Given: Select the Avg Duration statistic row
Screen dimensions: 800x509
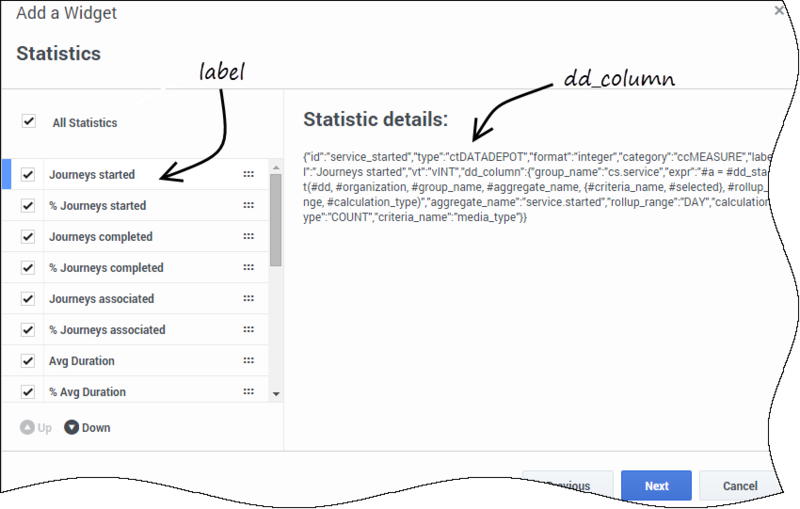Looking at the screenshot, I should [x=135, y=361].
